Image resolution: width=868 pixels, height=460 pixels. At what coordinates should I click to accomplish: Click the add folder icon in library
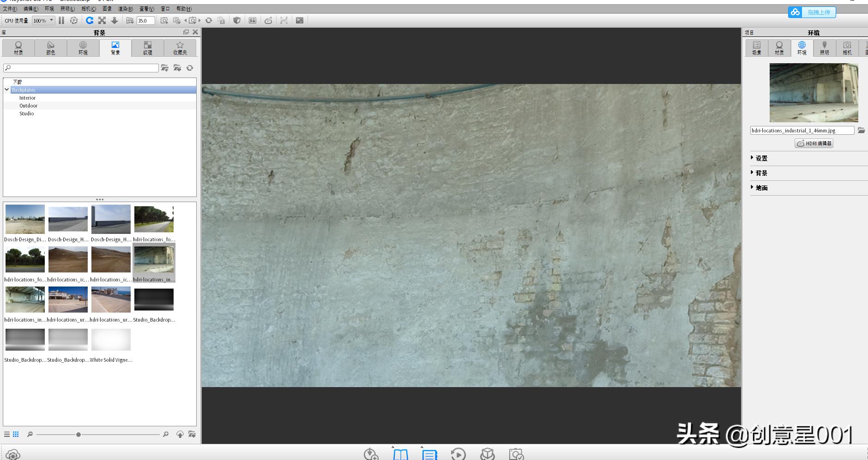[165, 68]
